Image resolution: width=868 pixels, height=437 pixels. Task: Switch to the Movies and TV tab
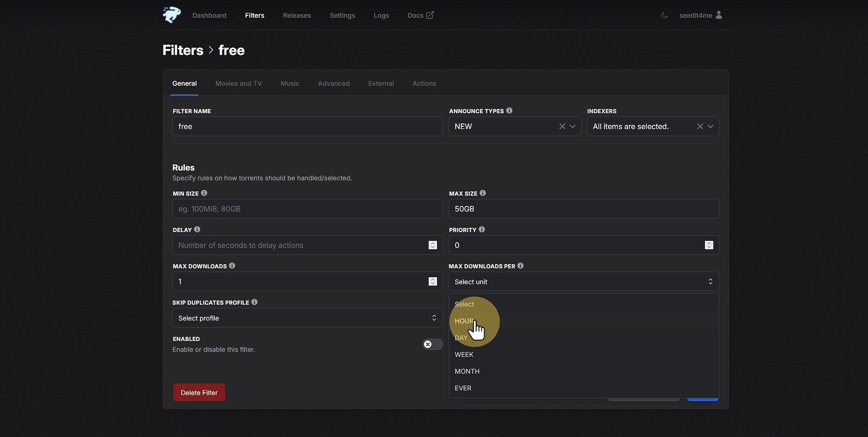[x=239, y=83]
